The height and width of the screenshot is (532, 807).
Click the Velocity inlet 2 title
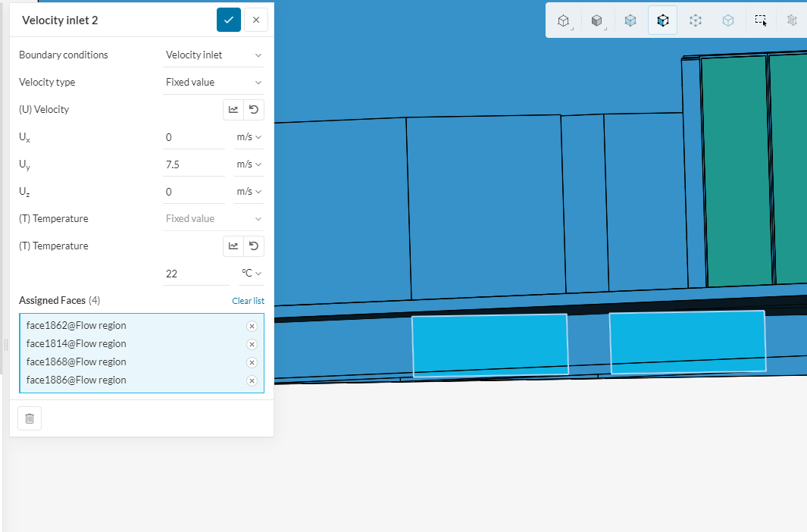60,20
